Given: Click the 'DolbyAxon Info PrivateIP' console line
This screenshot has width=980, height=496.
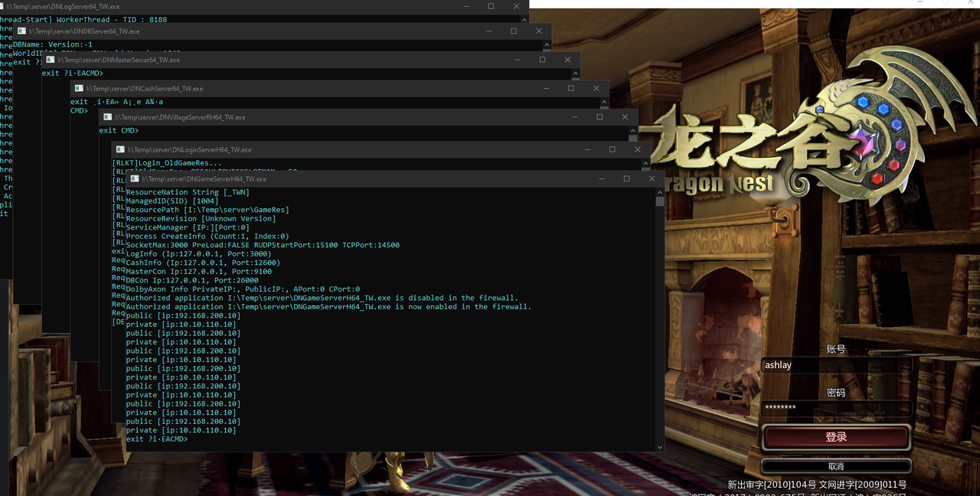Looking at the screenshot, I should (243, 289).
